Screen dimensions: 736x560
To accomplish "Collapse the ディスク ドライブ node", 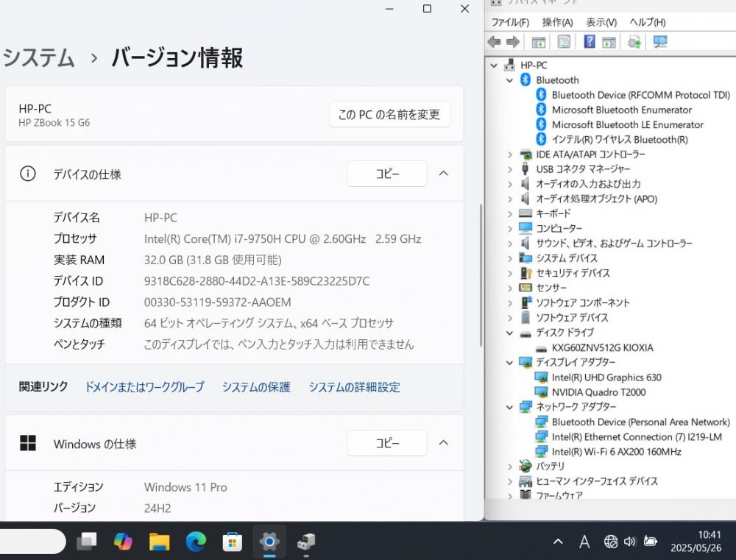I will [x=509, y=333].
